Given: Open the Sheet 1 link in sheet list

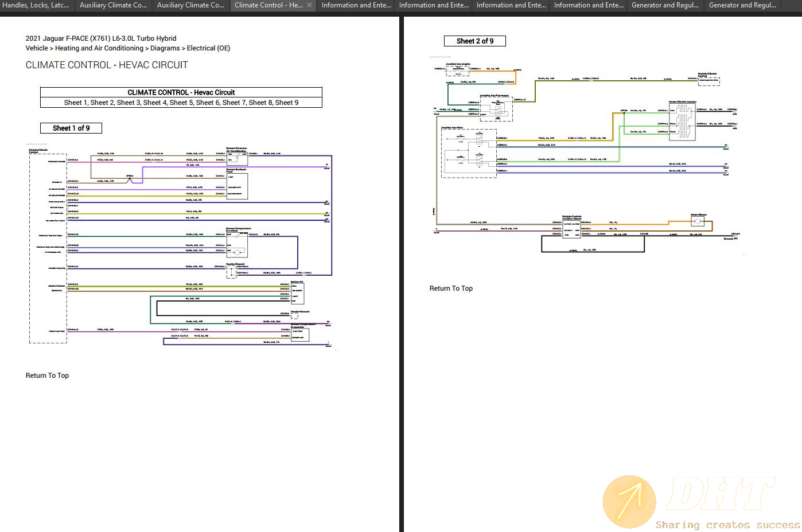Looking at the screenshot, I should tap(75, 103).
